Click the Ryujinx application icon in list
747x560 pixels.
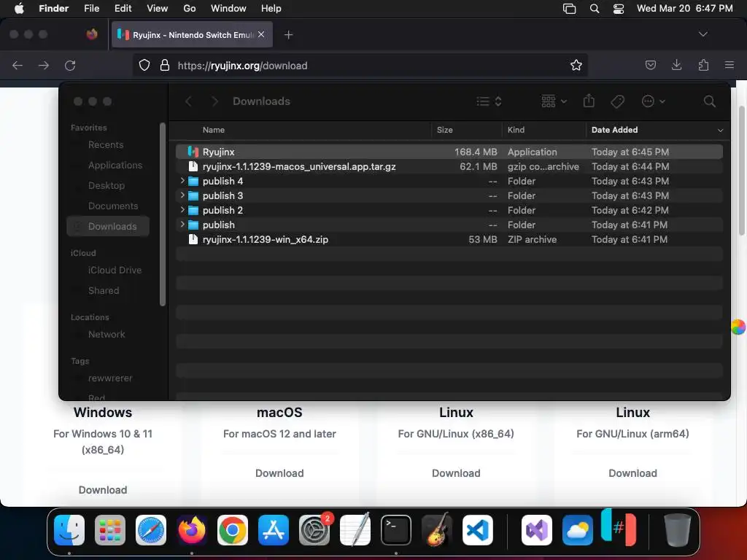pyautogui.click(x=193, y=152)
